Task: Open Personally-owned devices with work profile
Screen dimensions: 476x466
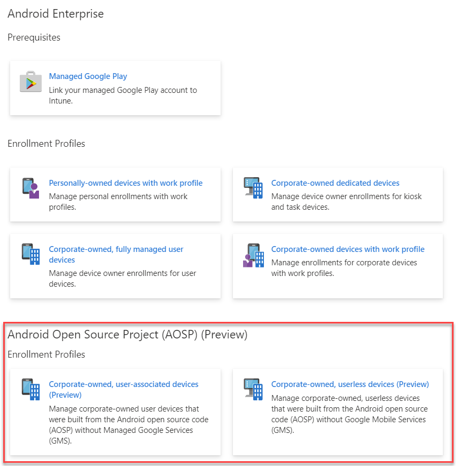Action: [x=125, y=183]
